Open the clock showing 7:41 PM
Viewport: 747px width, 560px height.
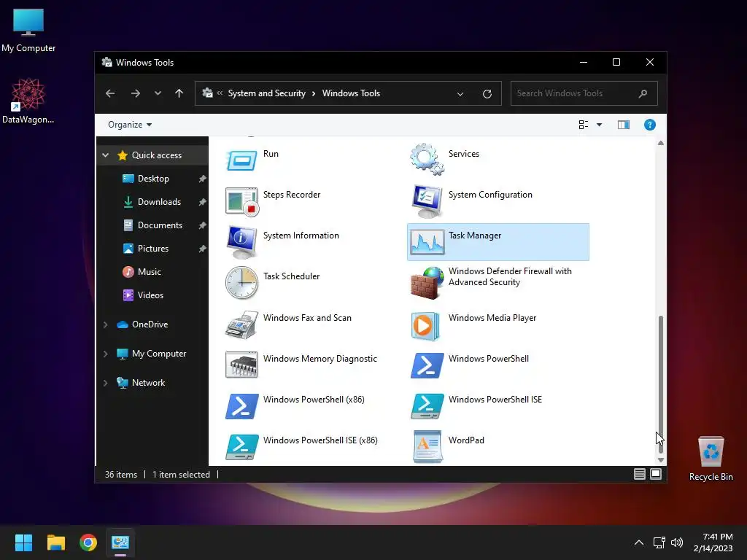coord(713,542)
